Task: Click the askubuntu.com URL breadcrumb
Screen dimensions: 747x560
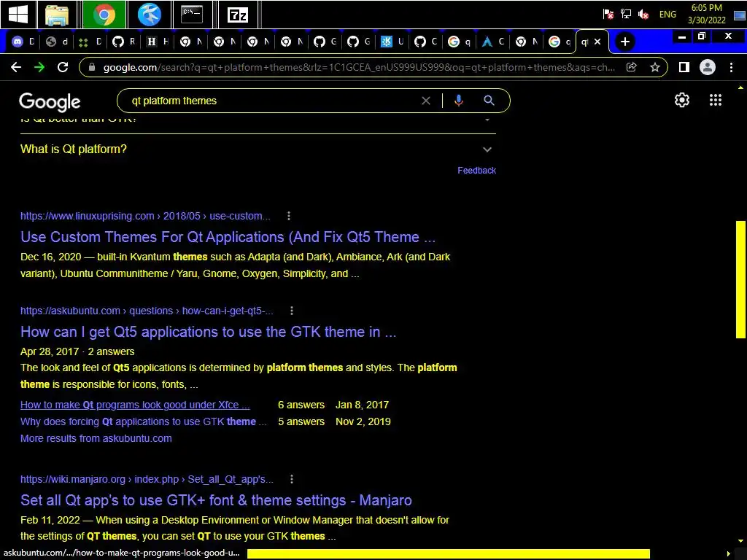Action: (x=147, y=311)
